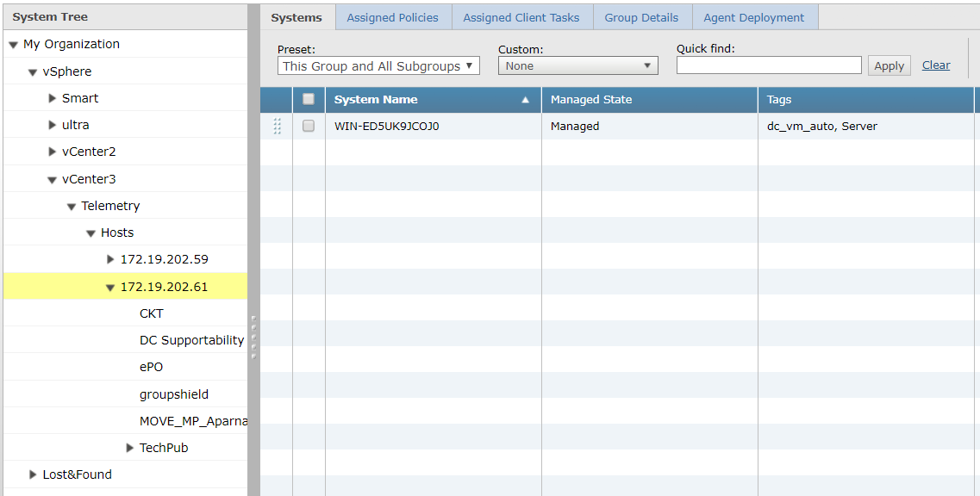980x496 pixels.
Task: Expand the Lost&Found group
Action: (33, 474)
